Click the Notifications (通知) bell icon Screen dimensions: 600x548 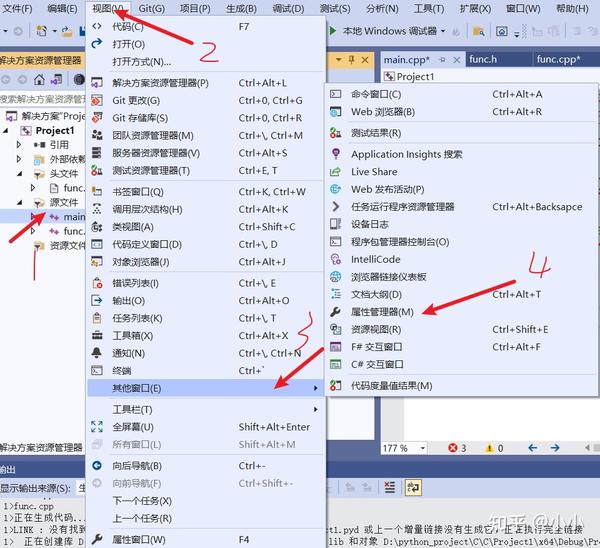point(97,353)
